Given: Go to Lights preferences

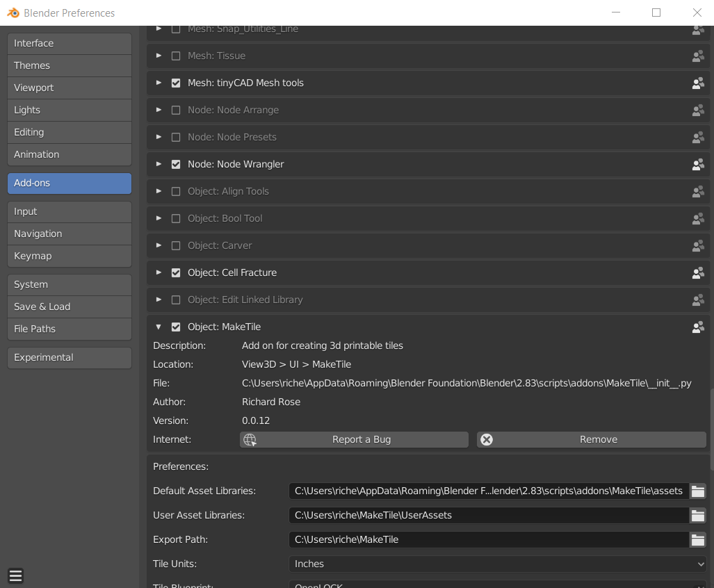Looking at the screenshot, I should click(70, 110).
